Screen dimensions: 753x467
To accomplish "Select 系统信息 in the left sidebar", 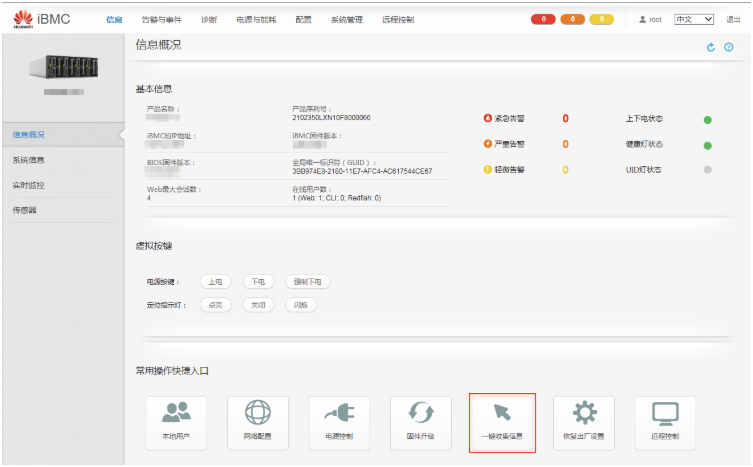I will (29, 160).
